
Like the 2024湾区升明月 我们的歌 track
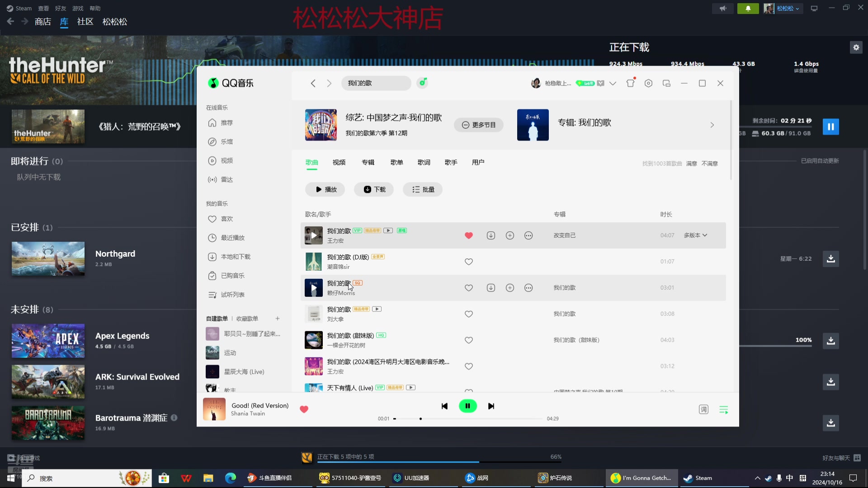point(469,366)
